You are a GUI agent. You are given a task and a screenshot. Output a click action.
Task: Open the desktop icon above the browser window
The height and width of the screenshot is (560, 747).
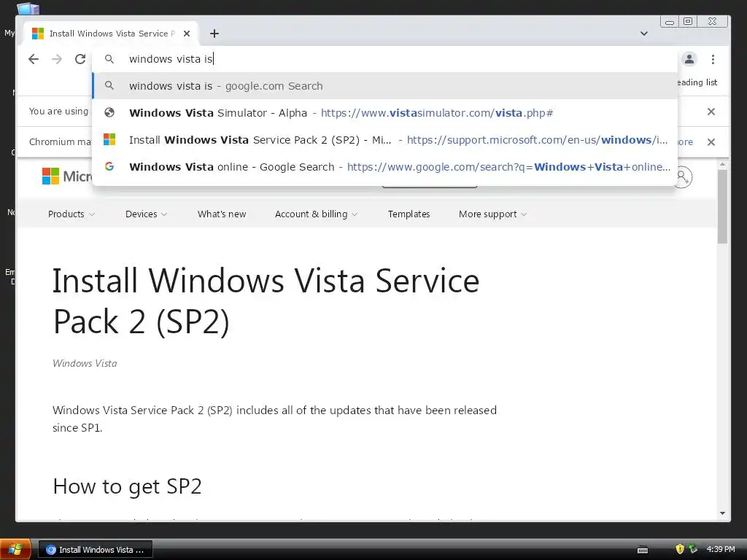[x=28, y=8]
